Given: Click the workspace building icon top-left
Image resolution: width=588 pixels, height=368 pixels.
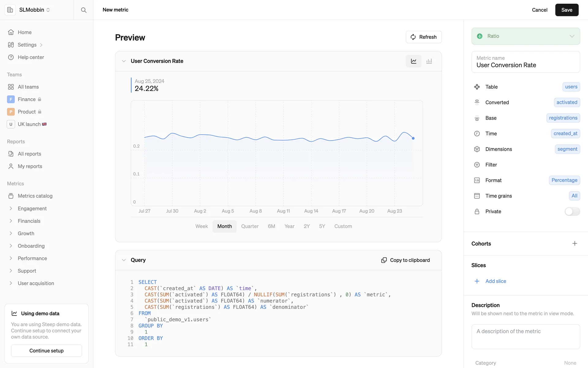Looking at the screenshot, I should (x=10, y=10).
